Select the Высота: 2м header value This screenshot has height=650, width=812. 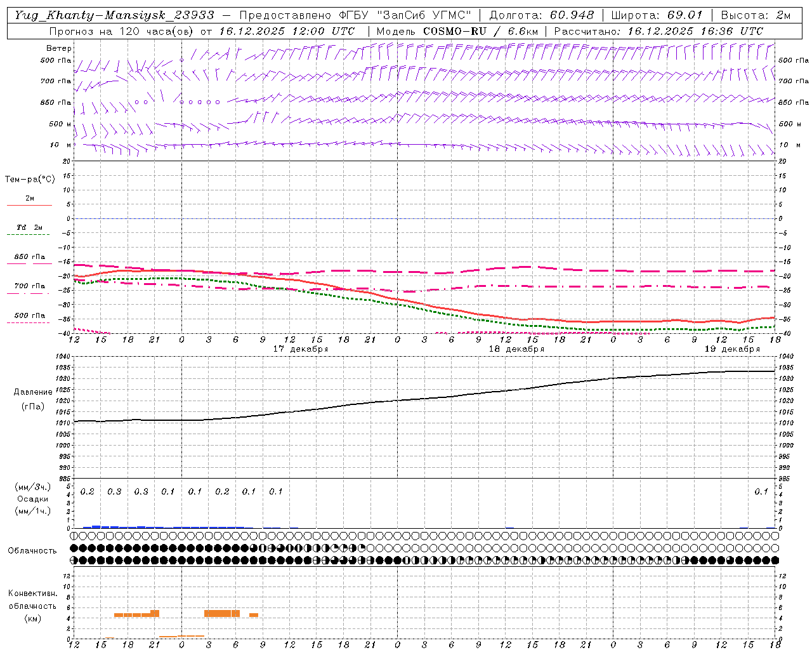(756, 15)
